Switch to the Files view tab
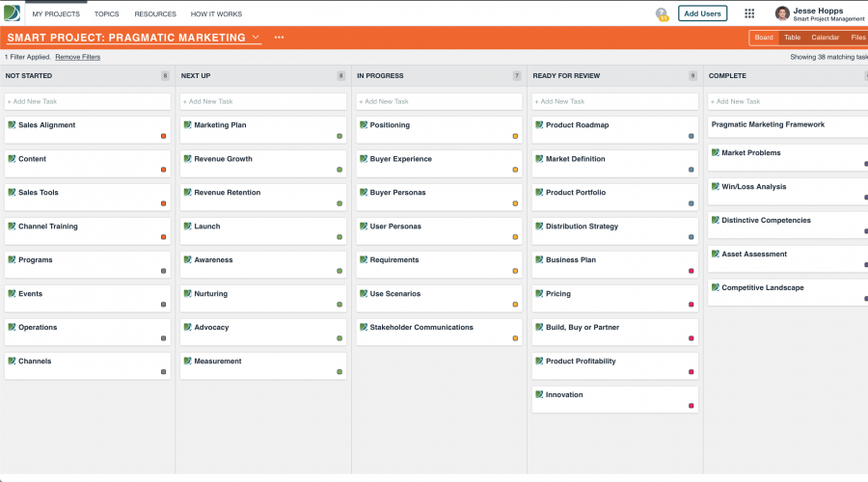The height and width of the screenshot is (482, 868). (858, 38)
